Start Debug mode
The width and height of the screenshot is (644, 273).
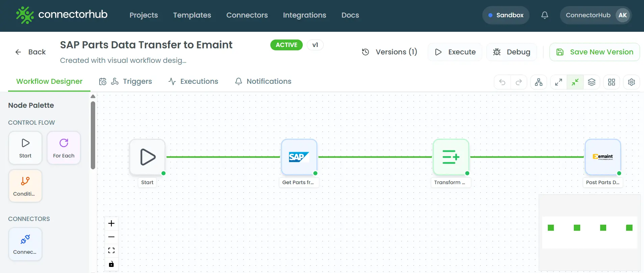coord(512,52)
